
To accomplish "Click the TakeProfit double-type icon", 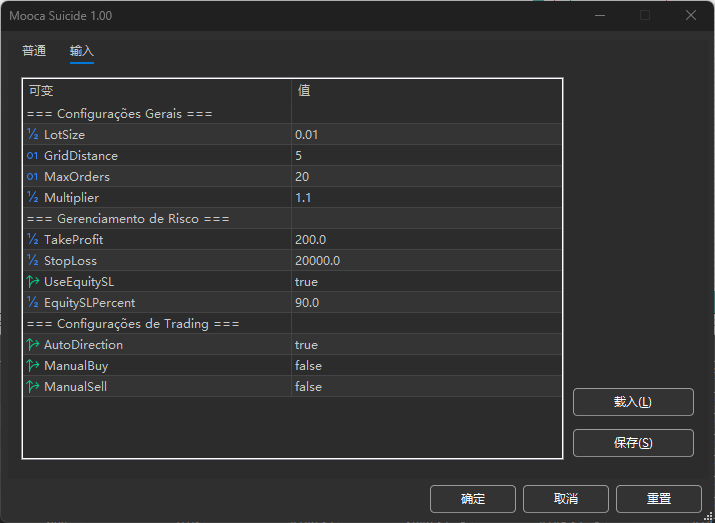I will pyautogui.click(x=33, y=240).
